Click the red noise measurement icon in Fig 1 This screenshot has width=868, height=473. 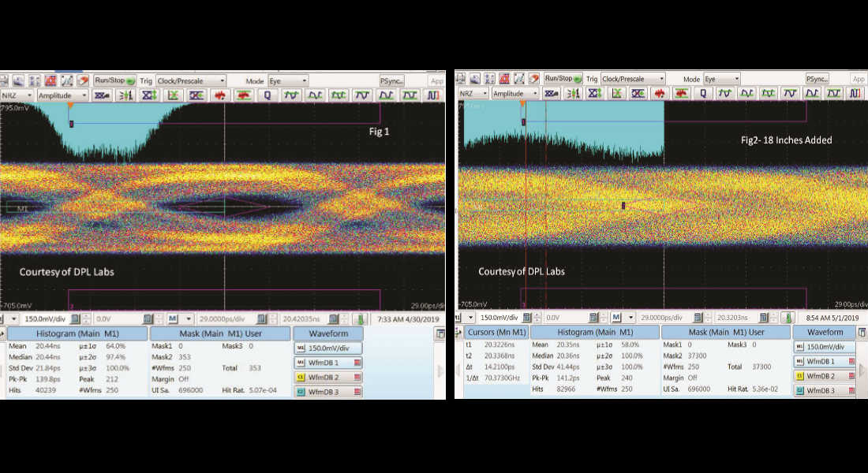220,95
